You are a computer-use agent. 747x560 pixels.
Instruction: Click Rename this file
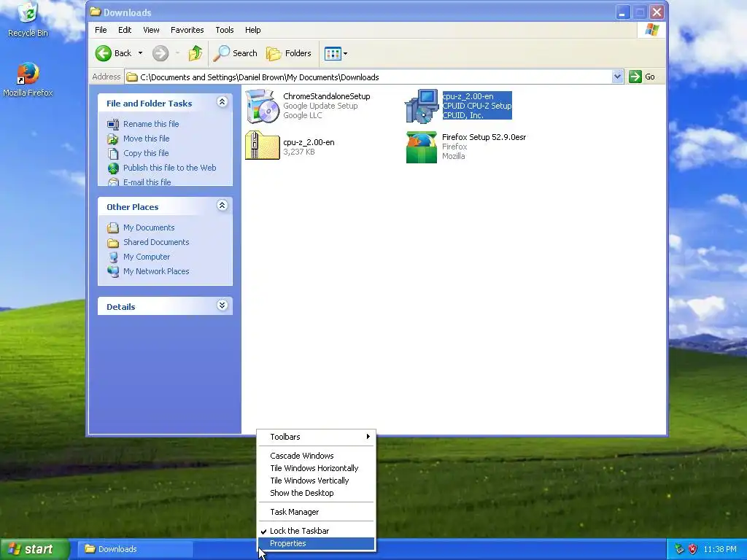pyautogui.click(x=151, y=124)
